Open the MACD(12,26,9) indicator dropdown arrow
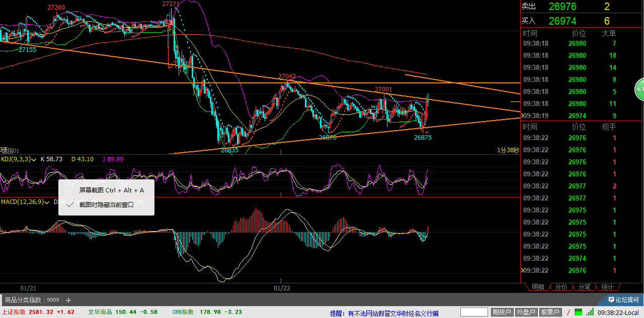The width and height of the screenshot is (644, 318). coord(47,202)
